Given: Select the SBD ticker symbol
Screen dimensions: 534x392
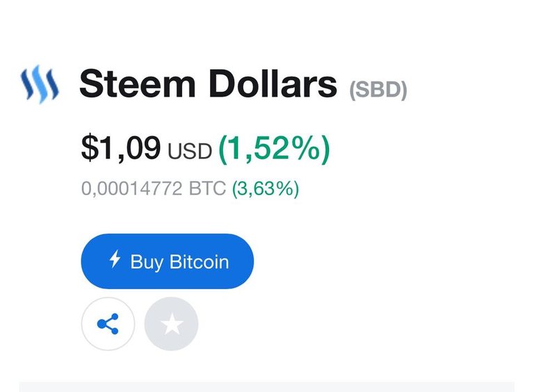Looking at the screenshot, I should coord(378,90).
